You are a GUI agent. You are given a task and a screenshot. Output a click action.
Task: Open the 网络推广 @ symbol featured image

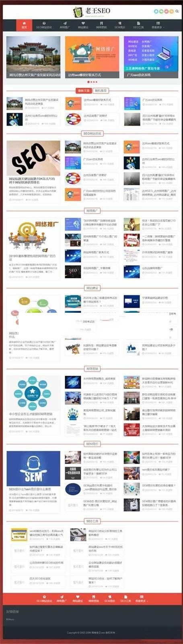click(x=33, y=235)
